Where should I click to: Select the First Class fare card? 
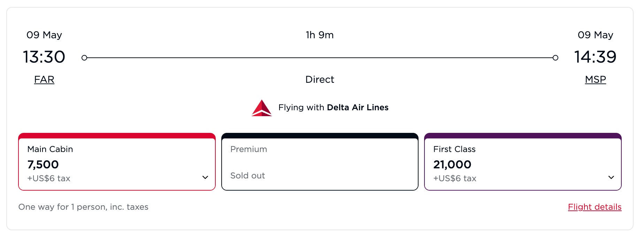(x=523, y=162)
